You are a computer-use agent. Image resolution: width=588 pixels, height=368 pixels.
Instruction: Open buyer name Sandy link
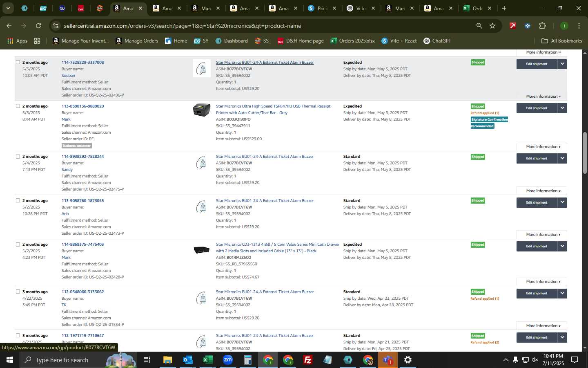pos(67,169)
